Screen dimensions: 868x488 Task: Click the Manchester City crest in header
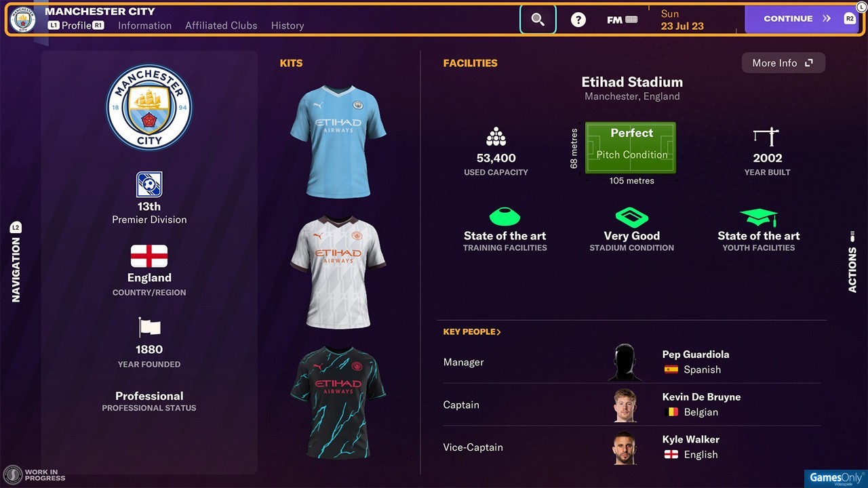[23, 19]
